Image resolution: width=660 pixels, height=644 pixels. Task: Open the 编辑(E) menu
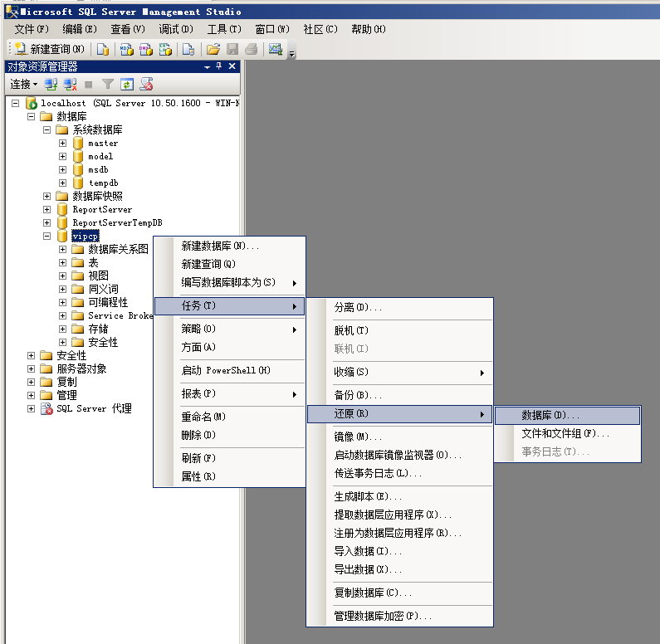[x=80, y=29]
